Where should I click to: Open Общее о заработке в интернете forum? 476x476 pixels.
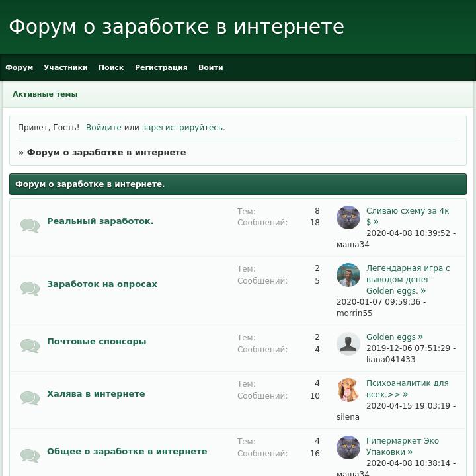pyautogui.click(x=127, y=452)
